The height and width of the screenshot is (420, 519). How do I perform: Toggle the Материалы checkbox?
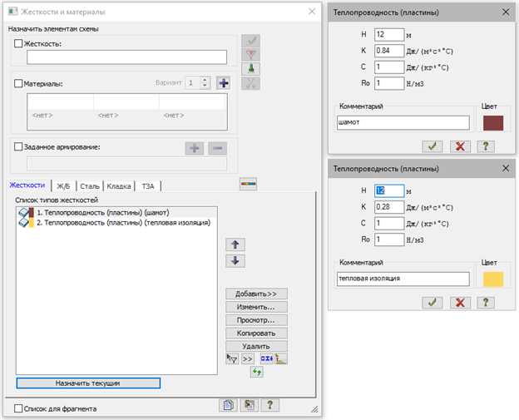[19, 84]
